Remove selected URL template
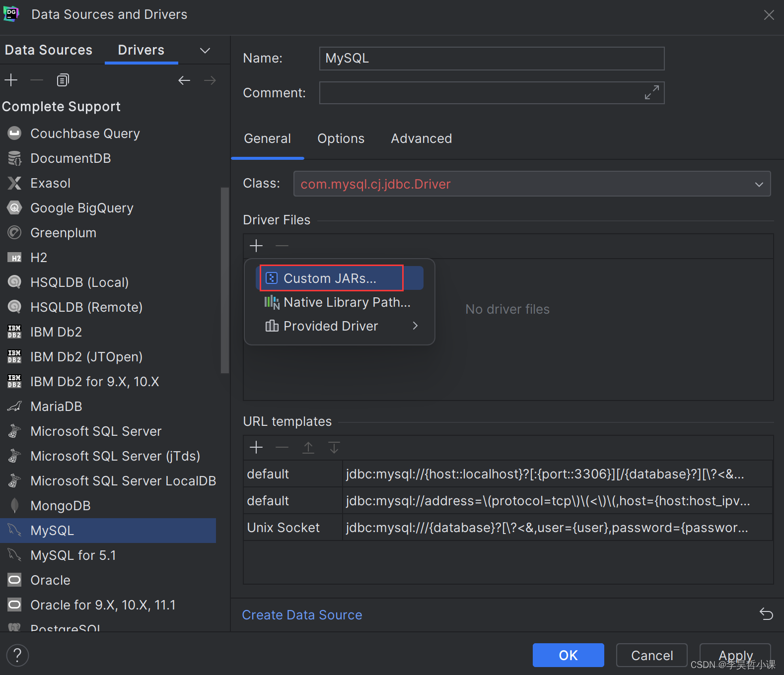 [282, 447]
